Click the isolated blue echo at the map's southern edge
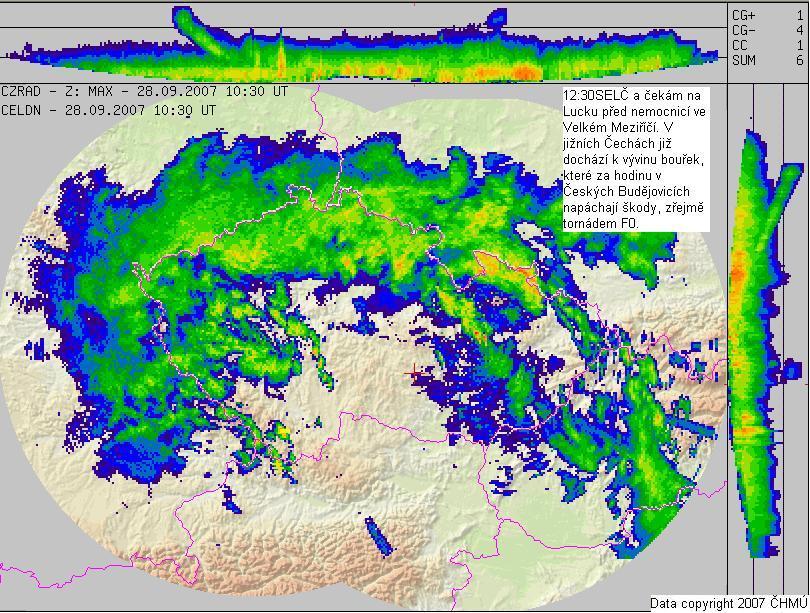The height and width of the screenshot is (613, 810). [378, 535]
